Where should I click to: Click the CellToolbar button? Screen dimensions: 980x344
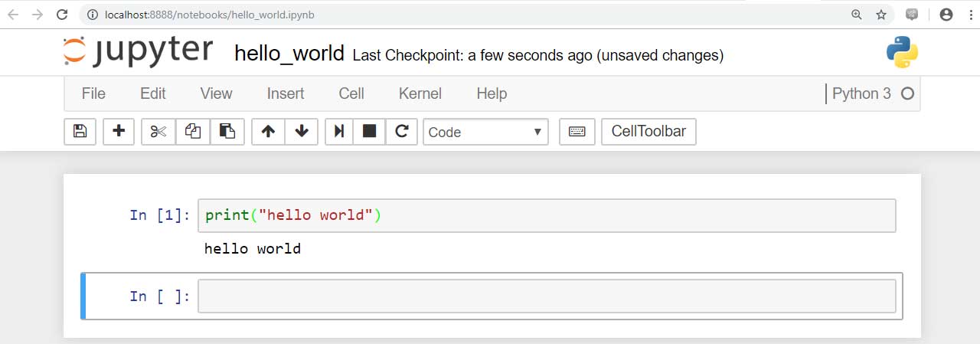(648, 131)
